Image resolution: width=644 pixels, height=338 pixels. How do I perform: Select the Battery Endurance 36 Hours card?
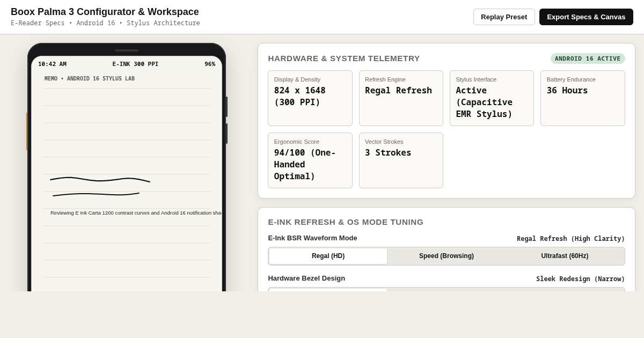click(x=583, y=98)
